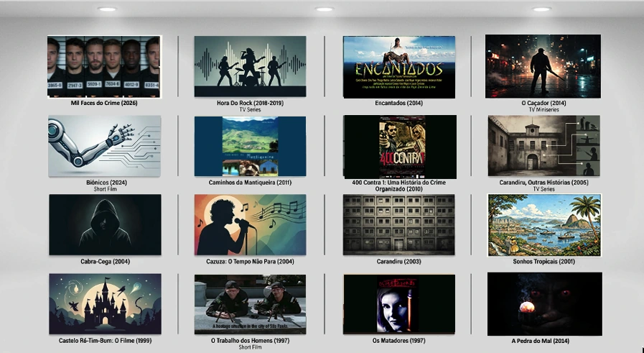Click the A Pedra do Mal dark thumbnail
The height and width of the screenshot is (353, 644).
(545, 304)
